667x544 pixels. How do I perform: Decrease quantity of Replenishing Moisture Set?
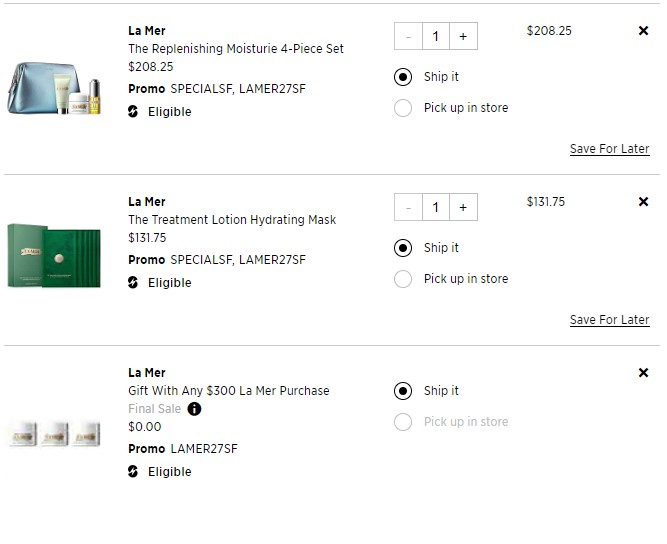[x=408, y=36]
